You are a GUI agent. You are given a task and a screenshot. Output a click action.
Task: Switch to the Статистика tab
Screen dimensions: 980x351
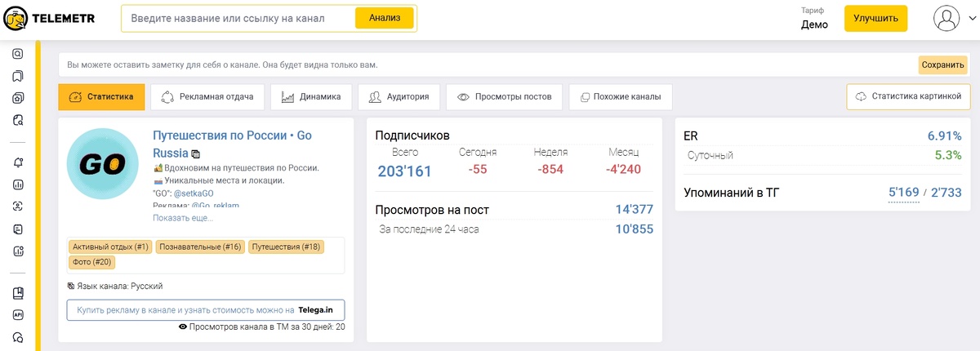[x=101, y=96]
